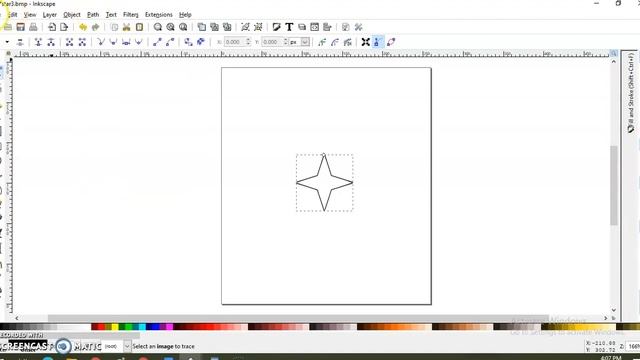640x360 pixels.
Task: Adjust X coordinate spinner arrows
Action: click(248, 42)
